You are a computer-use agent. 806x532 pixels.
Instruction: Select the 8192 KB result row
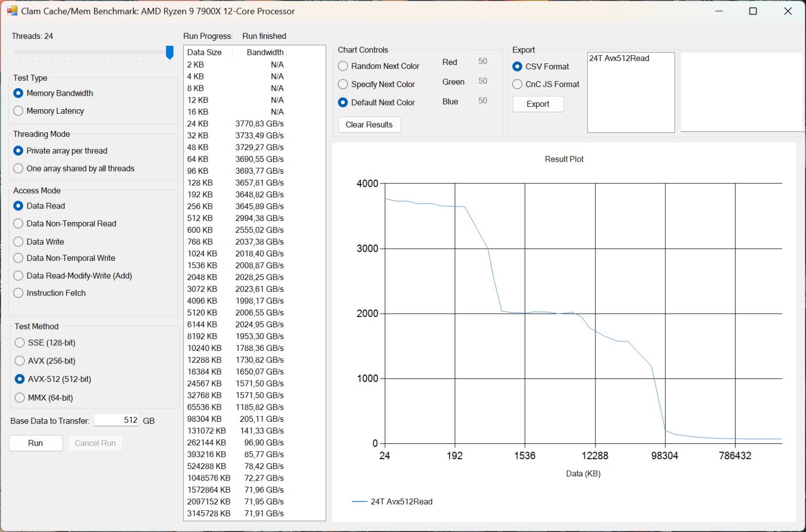click(235, 336)
